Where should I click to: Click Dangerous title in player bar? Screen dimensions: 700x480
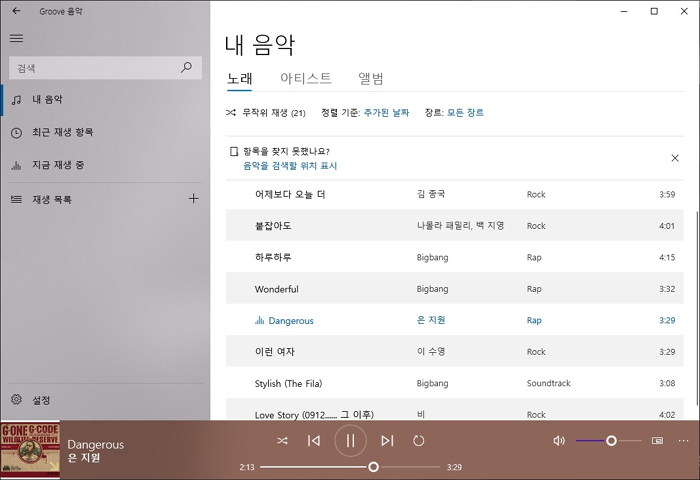(x=96, y=445)
